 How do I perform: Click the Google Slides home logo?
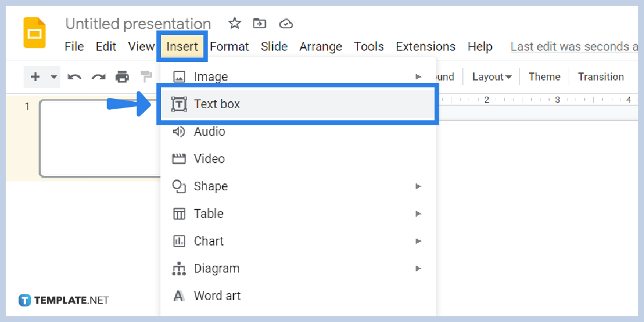[34, 33]
